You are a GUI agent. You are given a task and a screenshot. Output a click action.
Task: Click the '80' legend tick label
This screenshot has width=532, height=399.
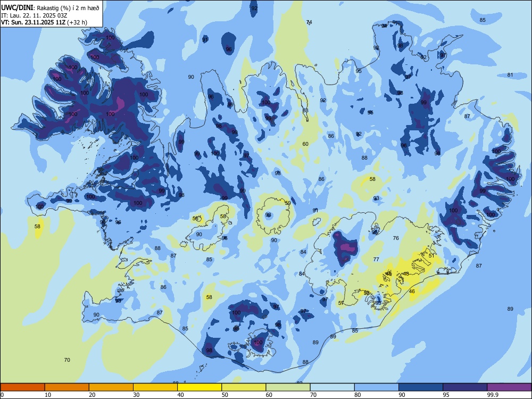[x=358, y=395]
